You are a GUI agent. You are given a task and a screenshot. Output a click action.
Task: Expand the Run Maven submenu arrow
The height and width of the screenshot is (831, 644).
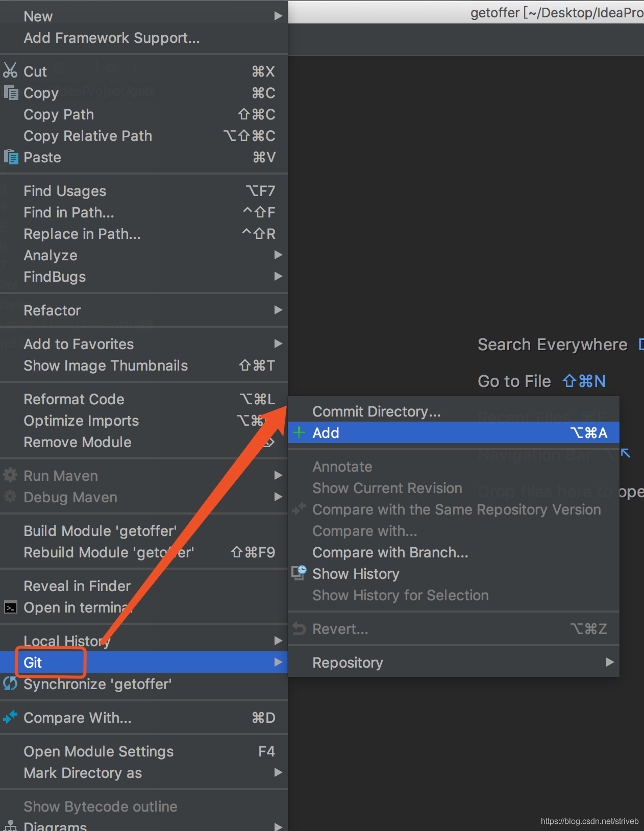[278, 475]
